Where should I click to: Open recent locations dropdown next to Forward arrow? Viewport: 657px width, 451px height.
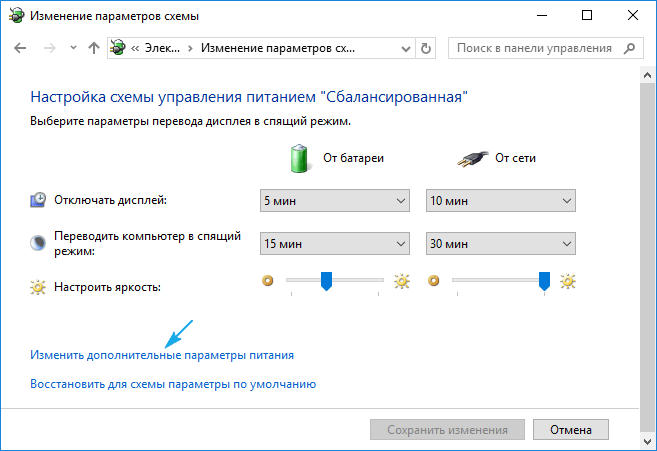72,48
